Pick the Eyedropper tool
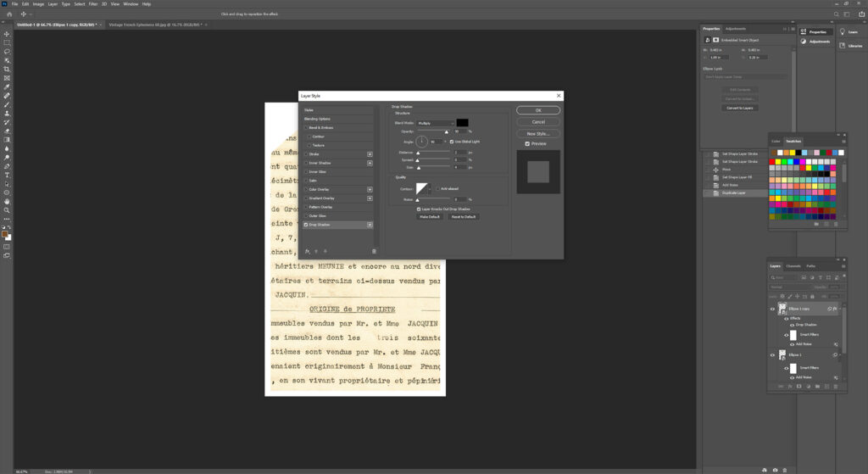The height and width of the screenshot is (474, 868). [x=7, y=86]
